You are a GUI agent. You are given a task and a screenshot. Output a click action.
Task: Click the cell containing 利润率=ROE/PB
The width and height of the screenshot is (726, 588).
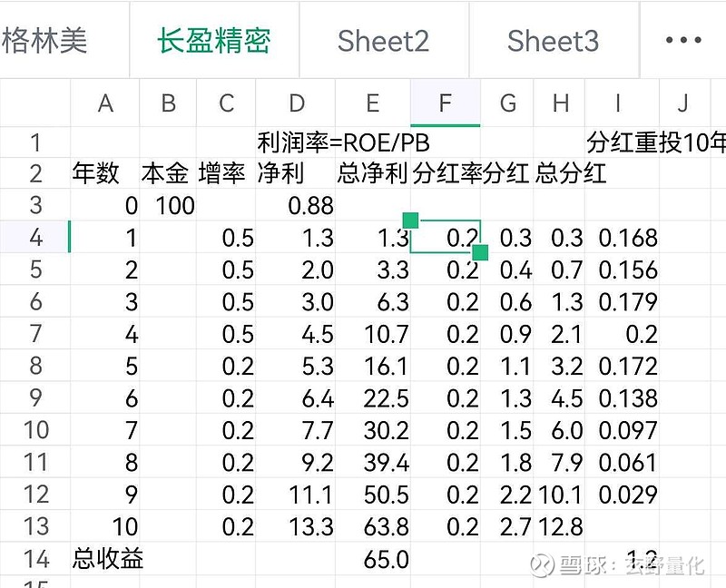coord(343,142)
